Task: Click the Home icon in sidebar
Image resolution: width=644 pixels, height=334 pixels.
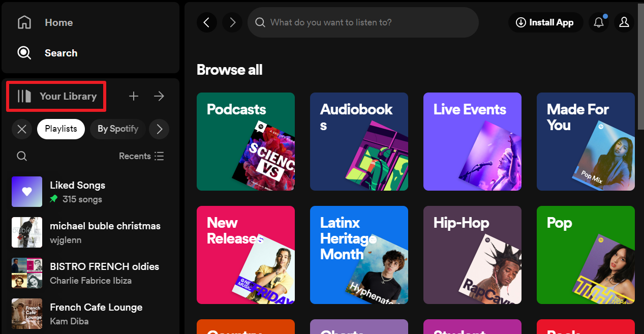Action: coord(24,22)
